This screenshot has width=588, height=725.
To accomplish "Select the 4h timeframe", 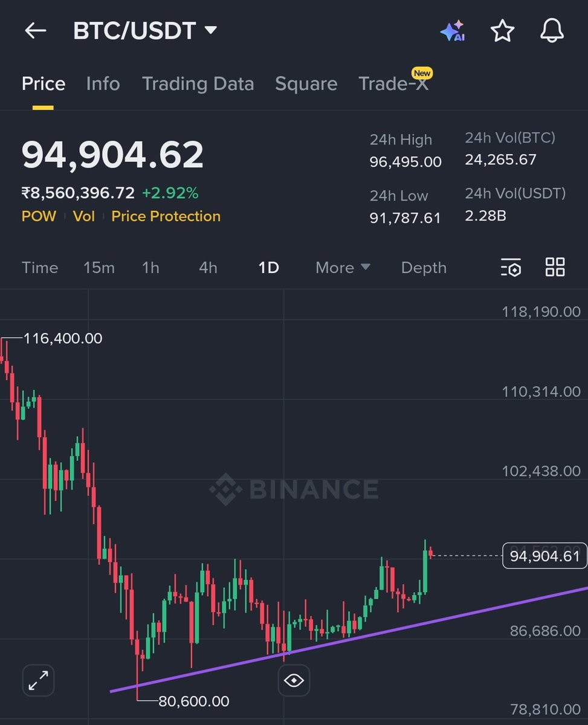I will point(208,267).
